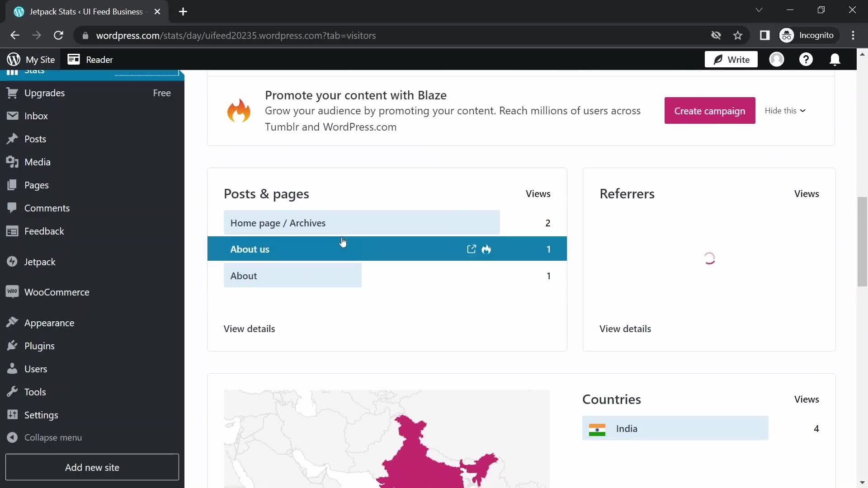This screenshot has width=868, height=488.
Task: Open Tools in the sidebar
Action: coord(92,392)
